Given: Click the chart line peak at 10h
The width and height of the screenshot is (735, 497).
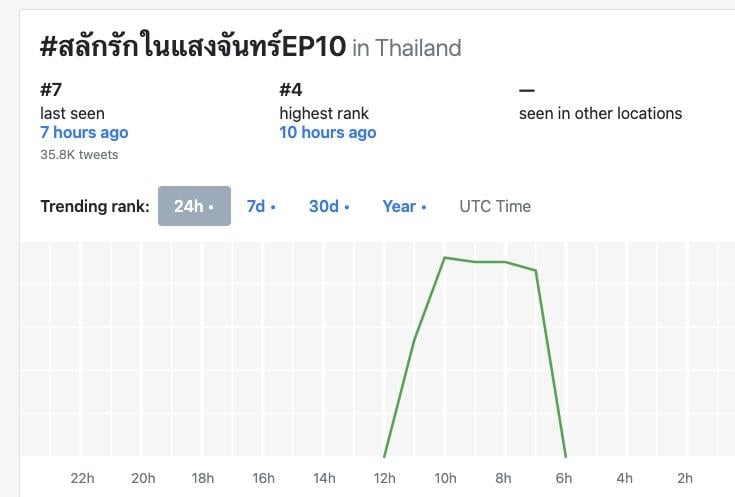Looking at the screenshot, I should (445, 258).
